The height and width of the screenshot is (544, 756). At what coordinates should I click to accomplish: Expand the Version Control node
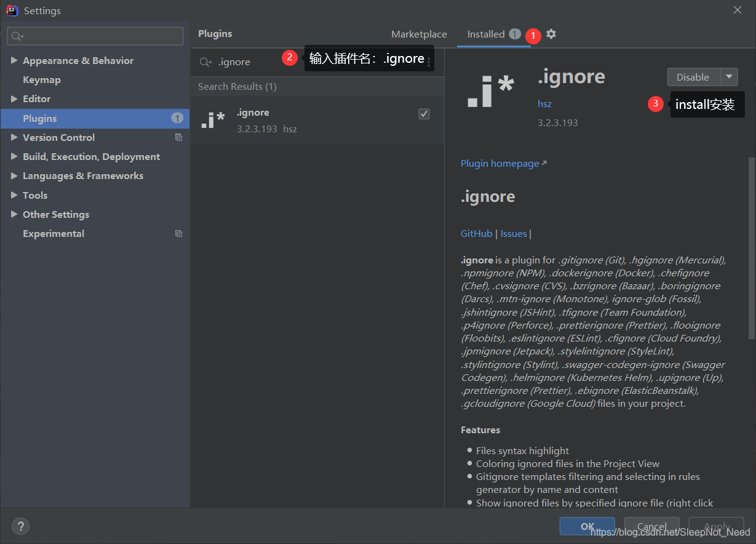14,137
